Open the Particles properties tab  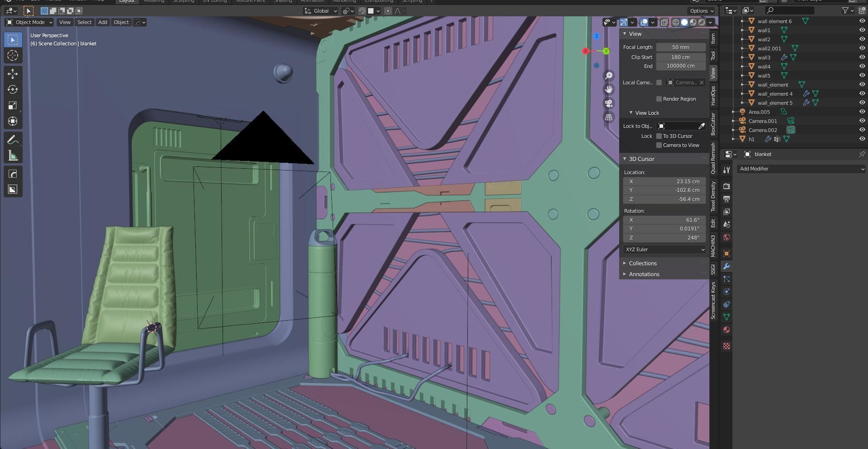[727, 279]
